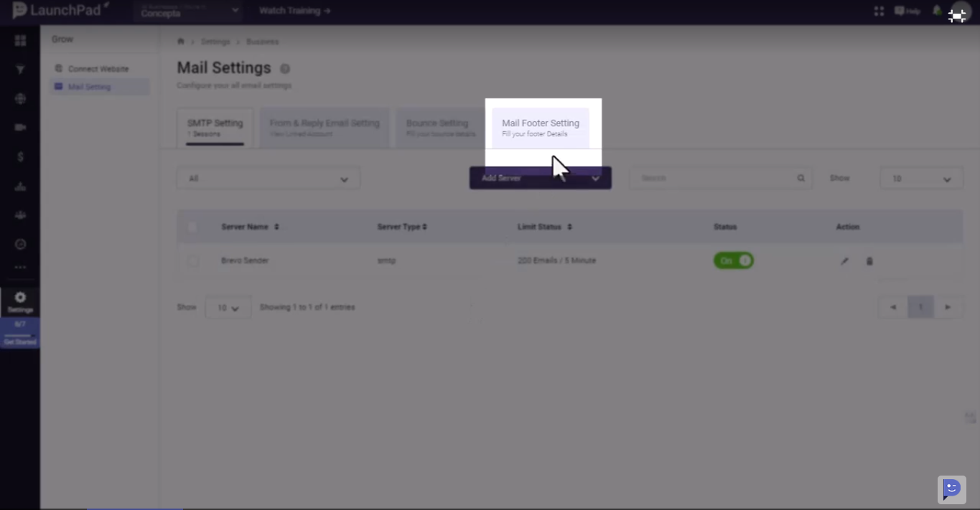Open the Show 10 dropdown below table

(x=228, y=307)
